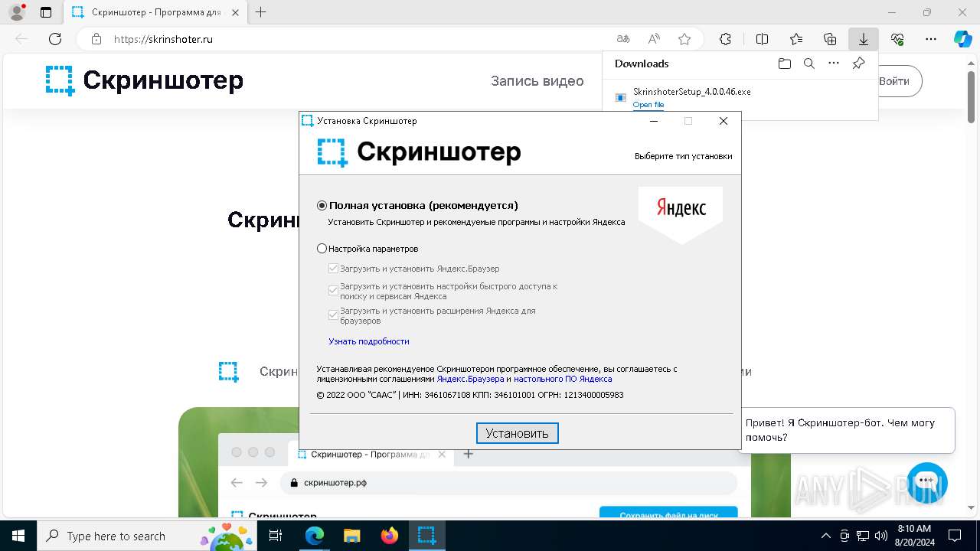Open Browser essentials heart icon

pyautogui.click(x=897, y=39)
